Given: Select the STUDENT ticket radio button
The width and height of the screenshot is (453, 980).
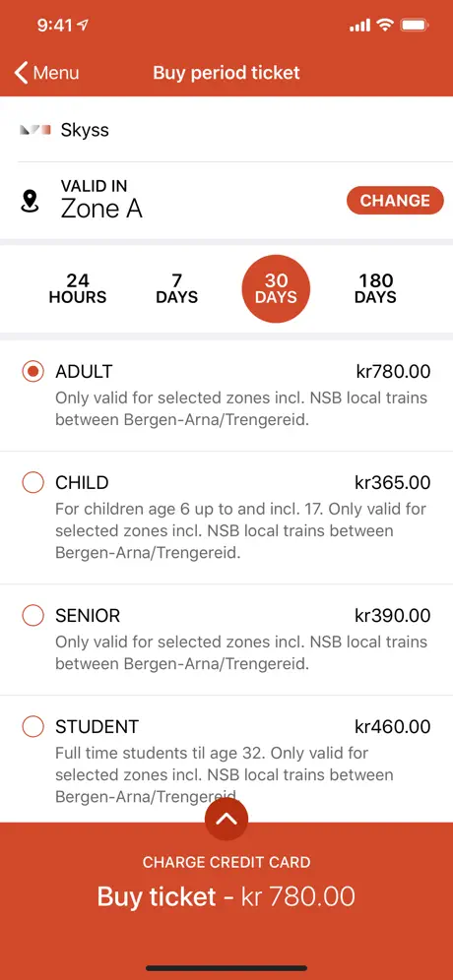Looking at the screenshot, I should (x=32, y=727).
